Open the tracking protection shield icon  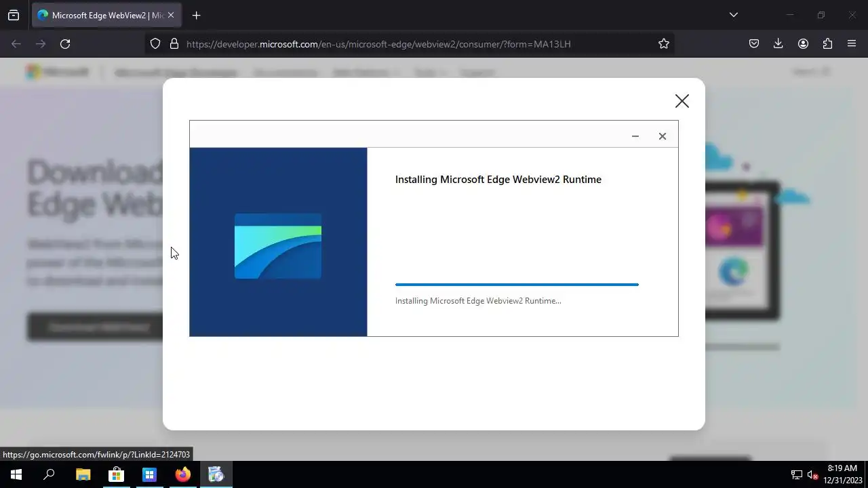(x=155, y=44)
